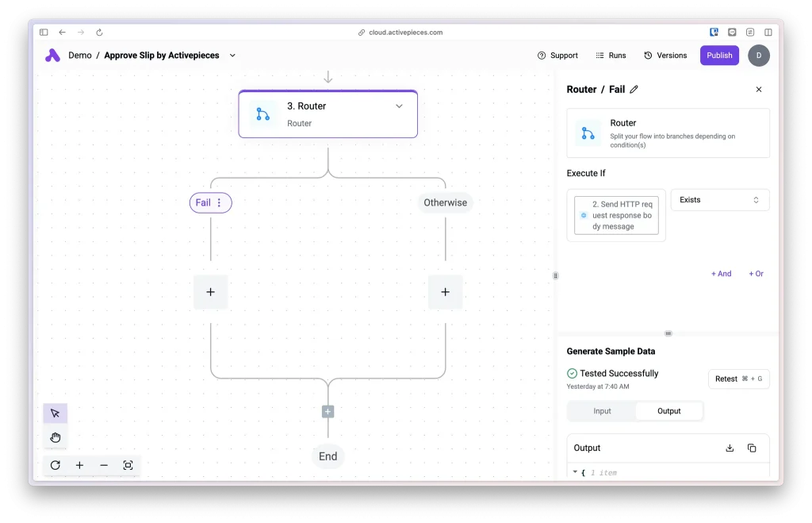Image resolution: width=812 pixels, height=523 pixels.
Task: Click the Generate Sample Data heading
Action: (611, 352)
